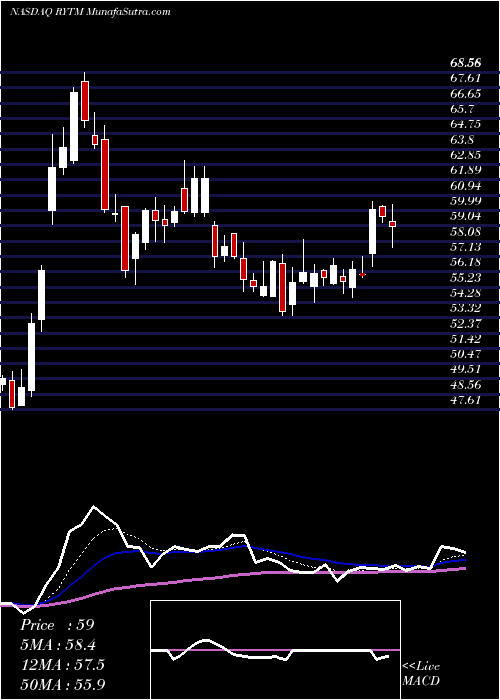The image size is (500, 700).
Task: Click the 12MA : 57.5 readout
Action: click(x=62, y=665)
